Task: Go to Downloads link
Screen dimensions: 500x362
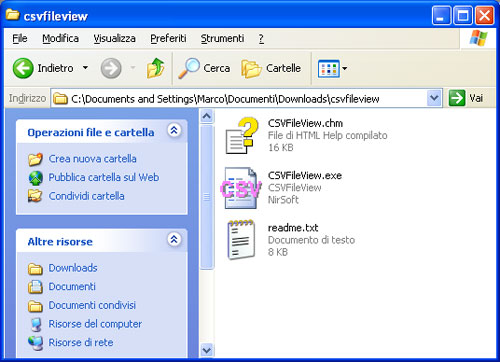Action: click(x=73, y=268)
